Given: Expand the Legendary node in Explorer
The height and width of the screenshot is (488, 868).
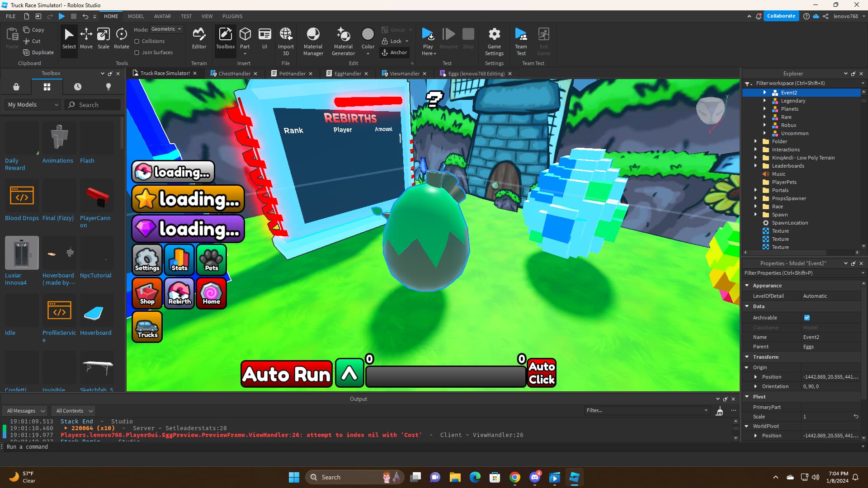Looking at the screenshot, I should click(765, 101).
